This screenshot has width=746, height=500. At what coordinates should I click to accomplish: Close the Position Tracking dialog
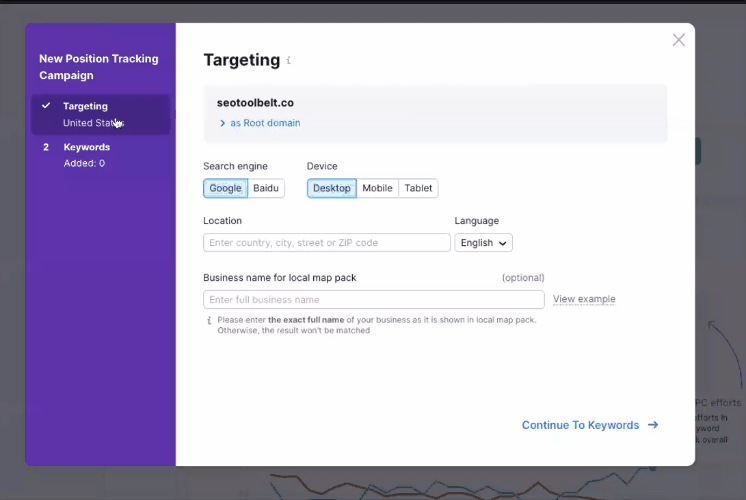(x=678, y=40)
